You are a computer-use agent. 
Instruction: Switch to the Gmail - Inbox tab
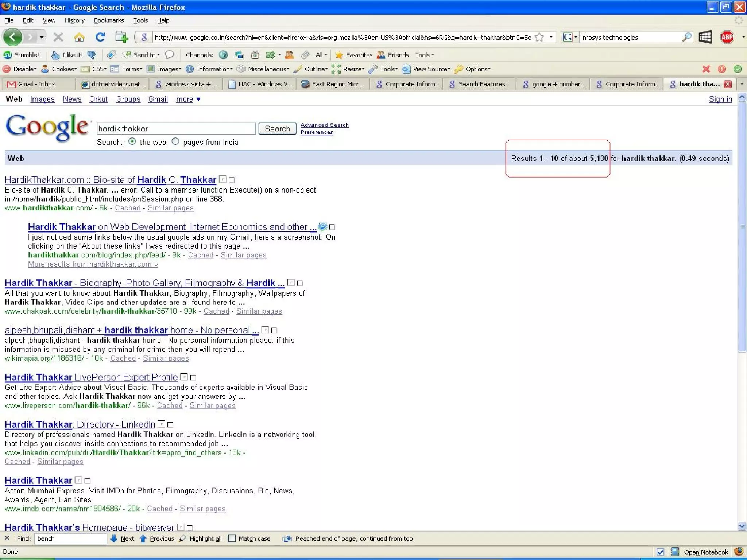click(36, 84)
